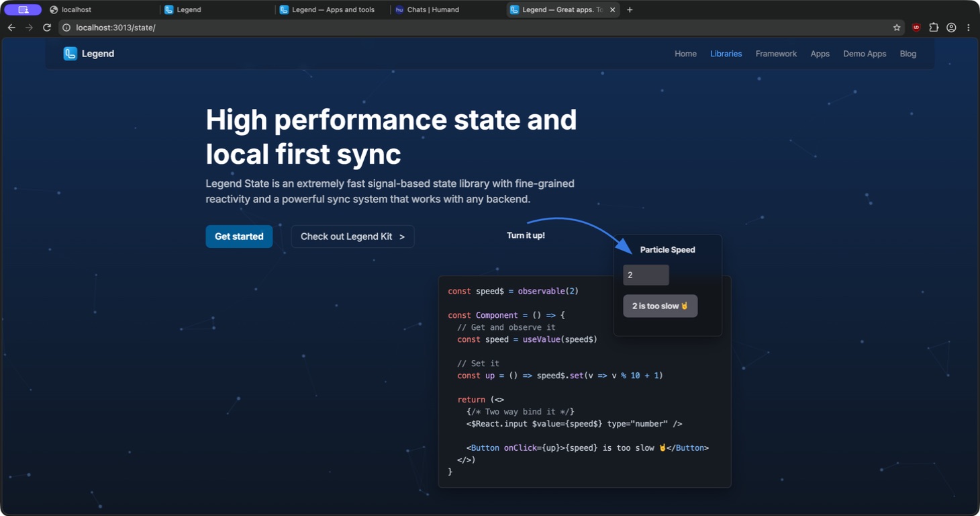Click the '2 is too slow' button
Screen dimensions: 980x516
660,306
